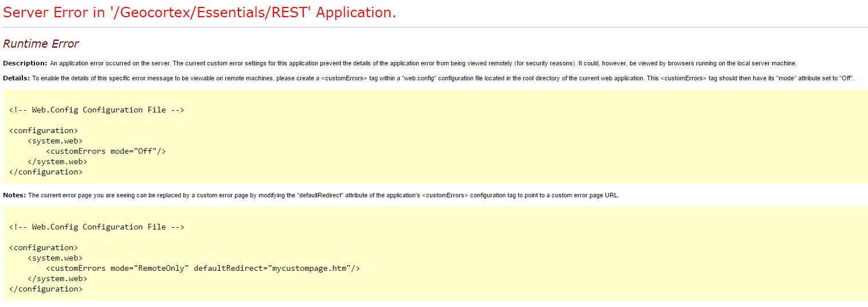Click the customErrors mode="Off" code line

click(106, 151)
